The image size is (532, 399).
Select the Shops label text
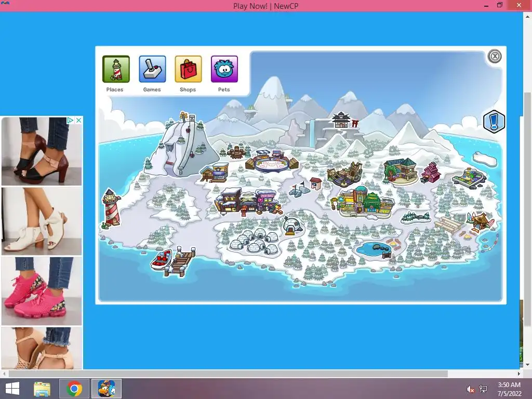tap(188, 89)
